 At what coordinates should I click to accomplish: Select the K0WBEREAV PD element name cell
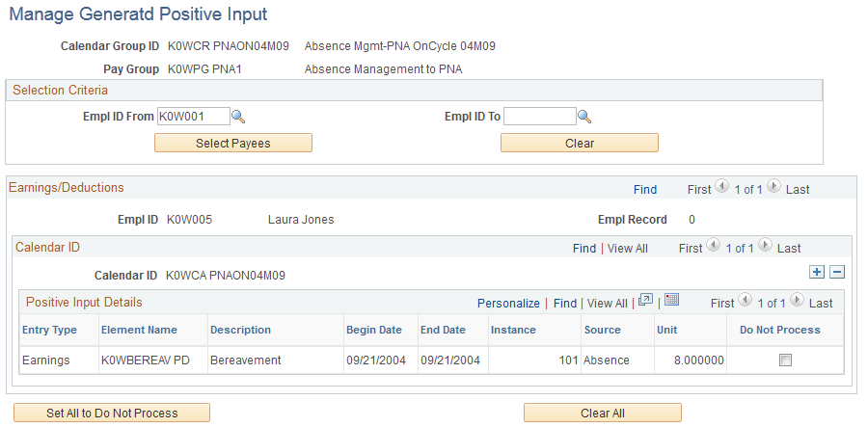[x=145, y=360]
